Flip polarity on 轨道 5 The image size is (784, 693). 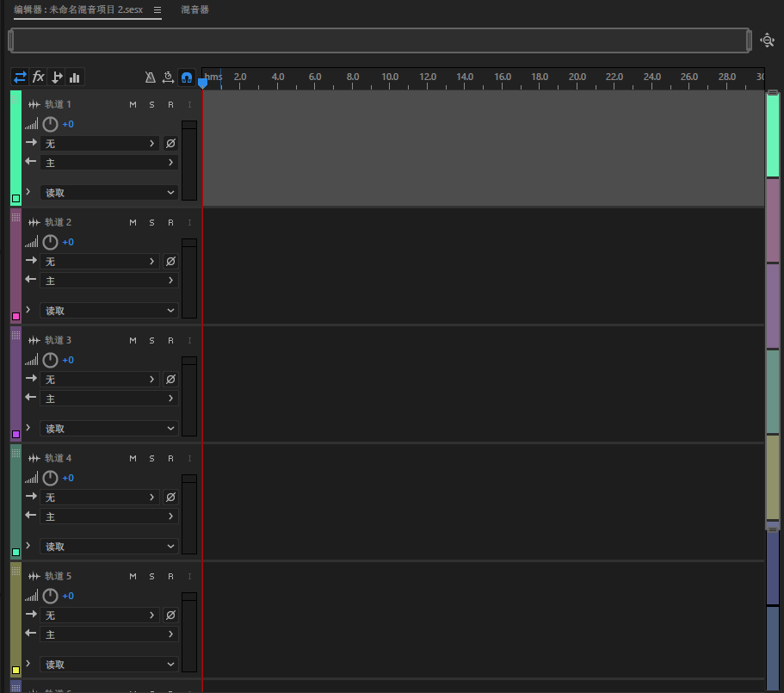click(170, 616)
